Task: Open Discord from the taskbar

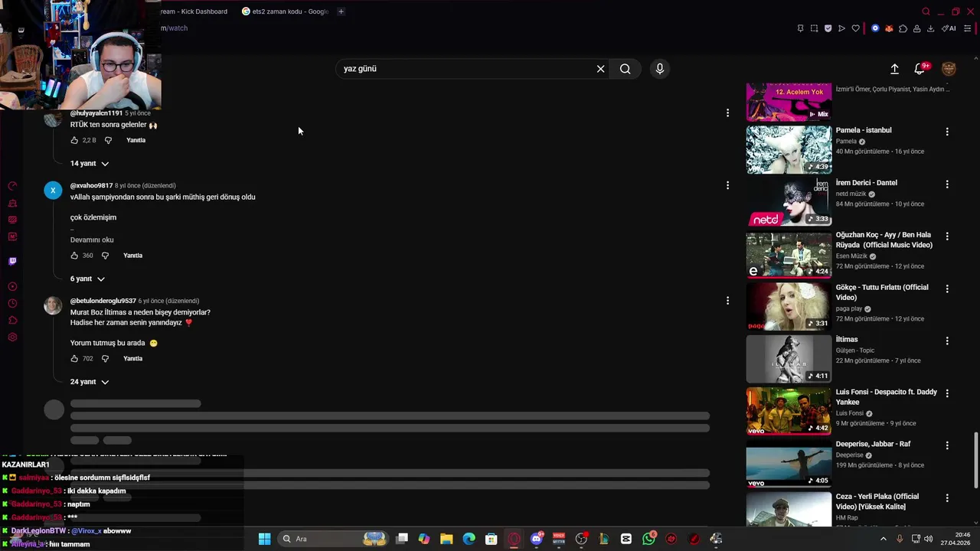Action: click(x=537, y=539)
